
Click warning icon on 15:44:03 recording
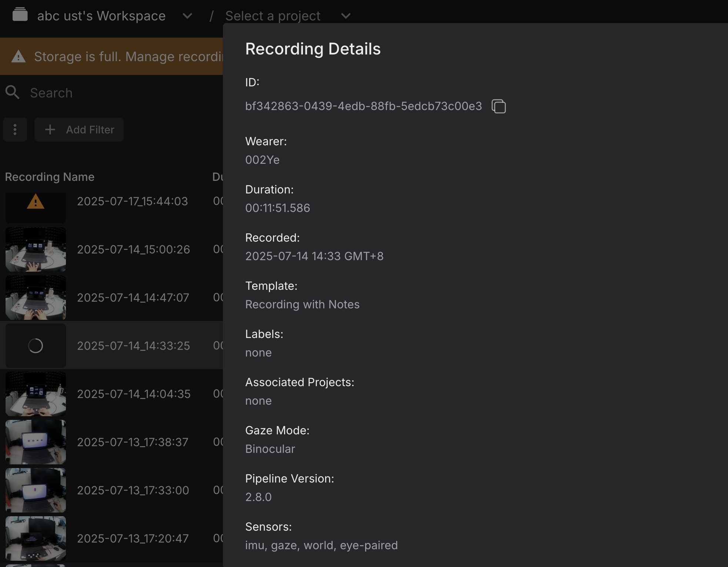(x=36, y=202)
